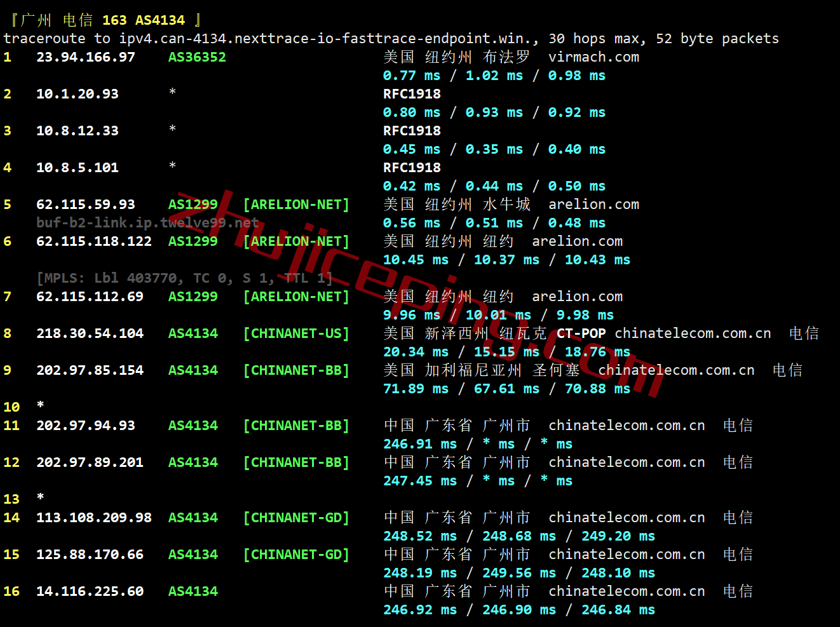Click the IP address 125.88.170.66
The width and height of the screenshot is (840, 627).
pyautogui.click(x=90, y=555)
